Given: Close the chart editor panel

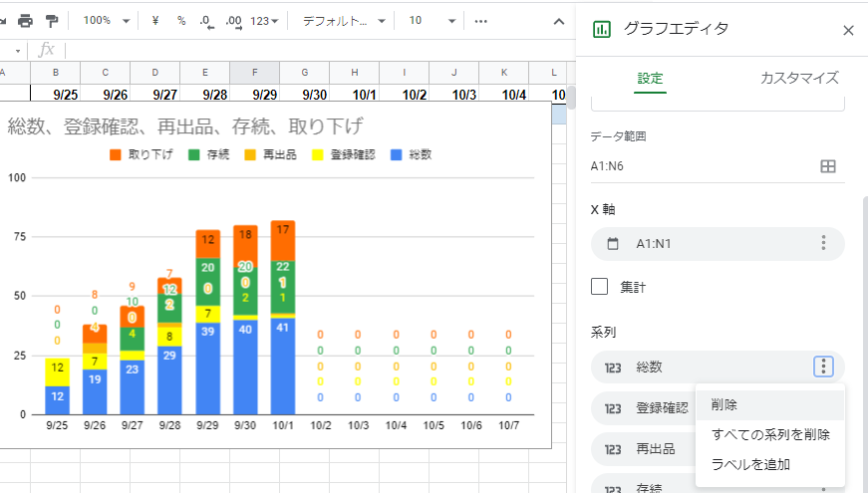Looking at the screenshot, I should (x=848, y=31).
